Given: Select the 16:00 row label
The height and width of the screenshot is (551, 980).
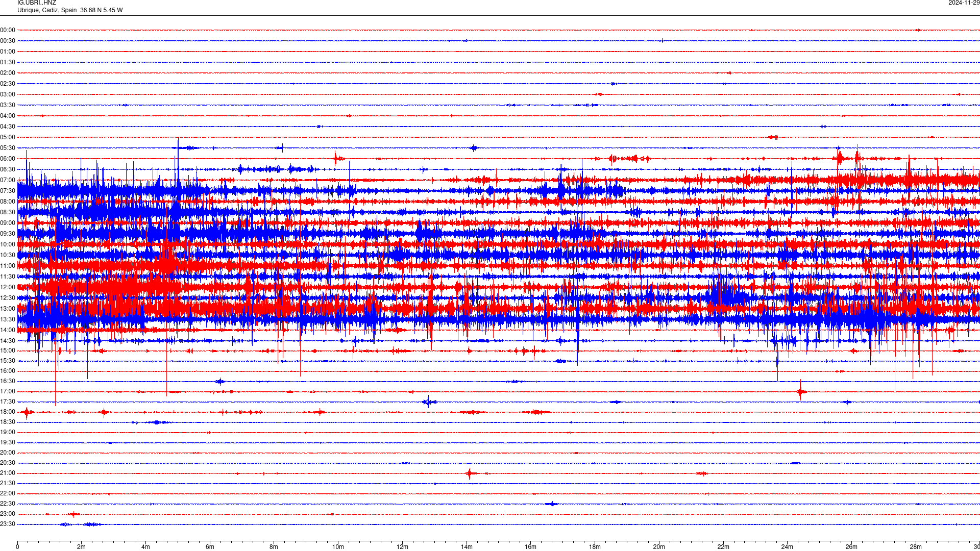Looking at the screenshot, I should click(8, 371).
